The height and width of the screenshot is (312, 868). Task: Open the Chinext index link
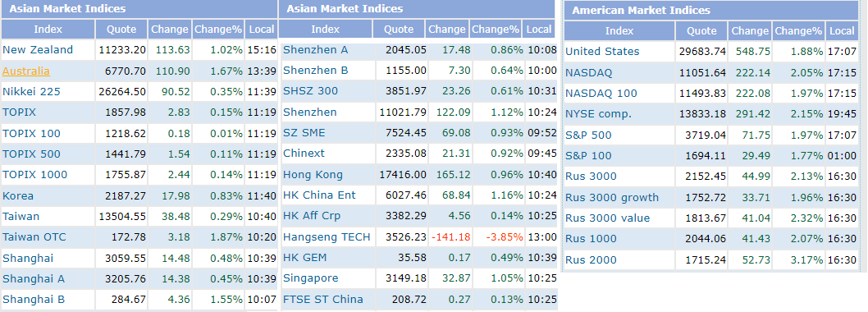(304, 154)
